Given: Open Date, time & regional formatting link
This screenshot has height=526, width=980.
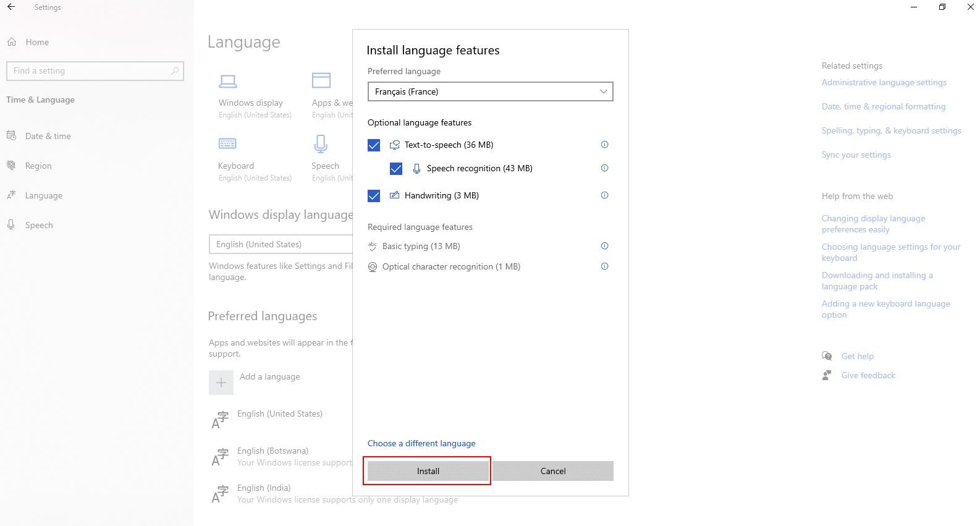Looking at the screenshot, I should 884,106.
